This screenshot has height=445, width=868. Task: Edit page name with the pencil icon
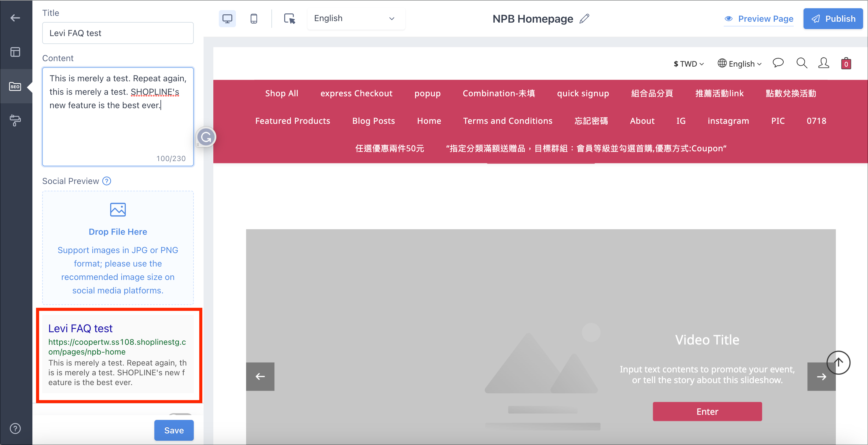[x=585, y=19]
